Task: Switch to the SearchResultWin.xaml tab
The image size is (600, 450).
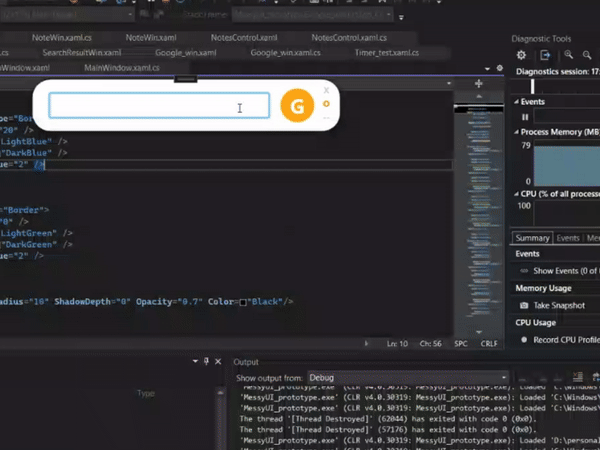Action: [82, 52]
